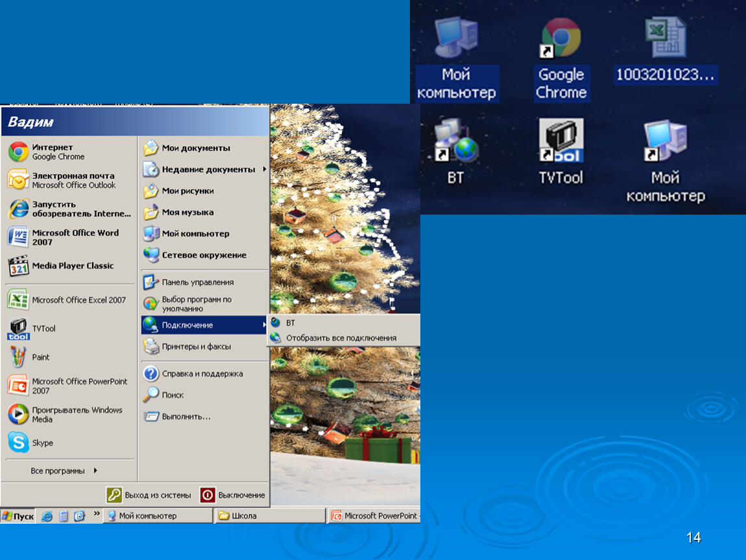Show hidden quick launch items chevron
The image size is (746, 560).
point(97,513)
